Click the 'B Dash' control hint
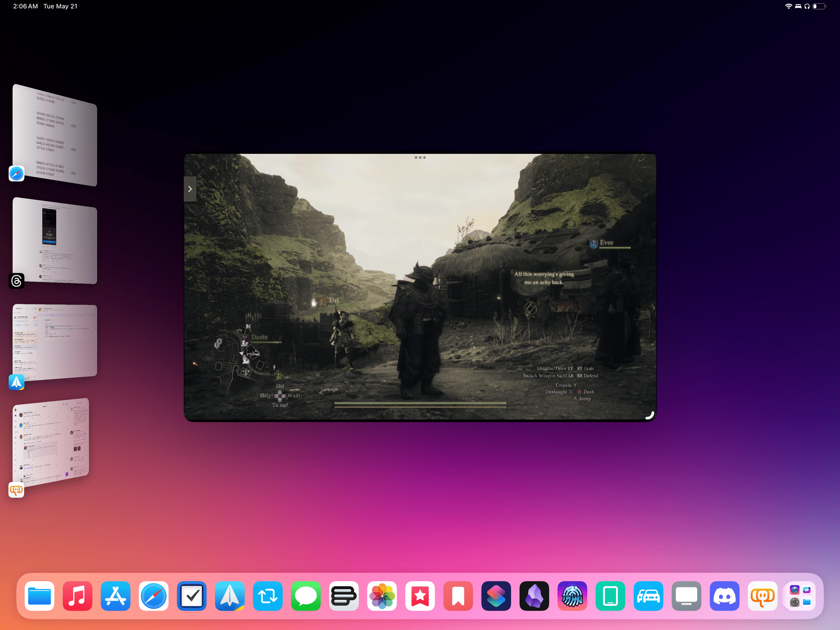The height and width of the screenshot is (630, 840). (586, 392)
